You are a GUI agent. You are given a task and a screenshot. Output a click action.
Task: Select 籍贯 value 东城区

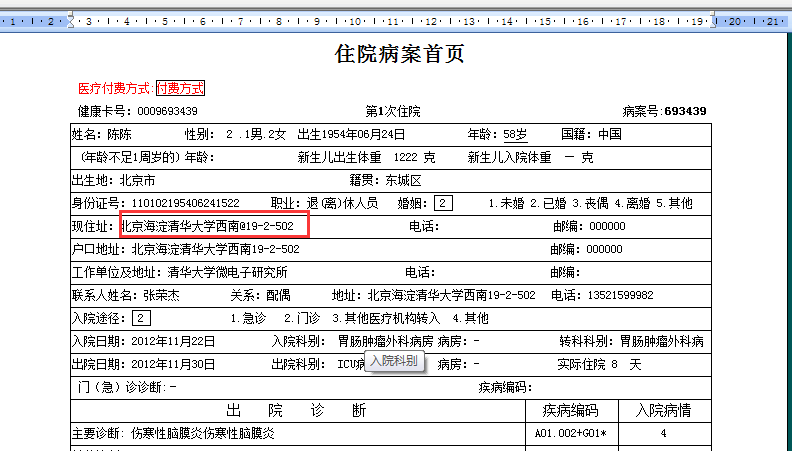403,181
